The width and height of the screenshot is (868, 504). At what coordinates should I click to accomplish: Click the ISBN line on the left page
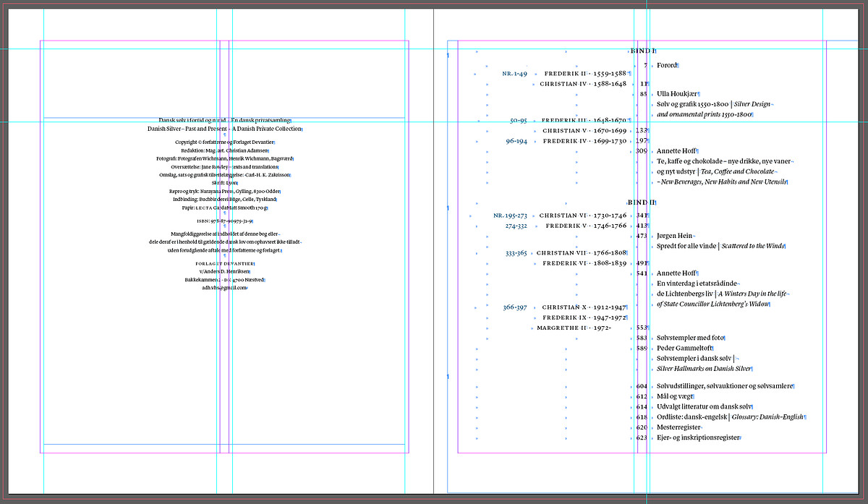click(224, 221)
